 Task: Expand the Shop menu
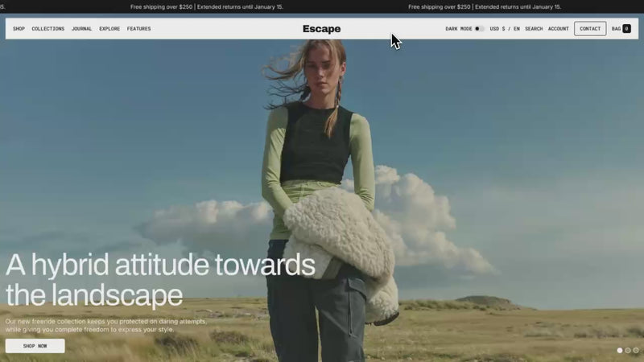coord(19,29)
